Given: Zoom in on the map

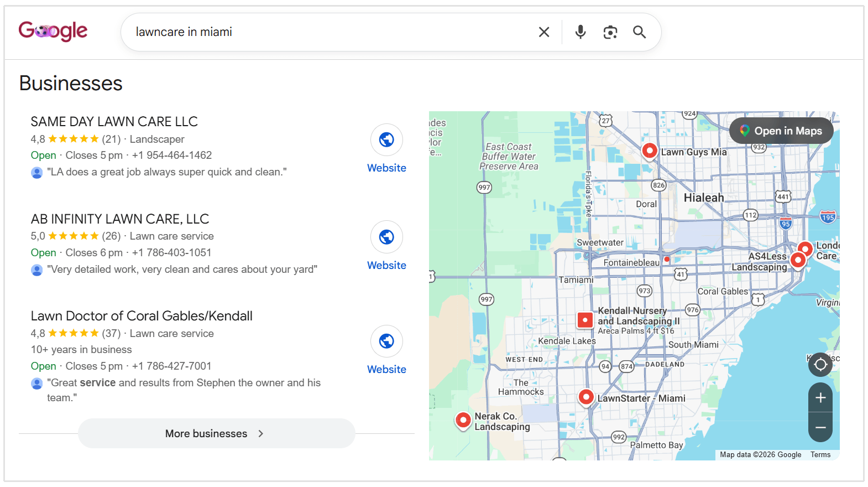Looking at the screenshot, I should [x=820, y=397].
